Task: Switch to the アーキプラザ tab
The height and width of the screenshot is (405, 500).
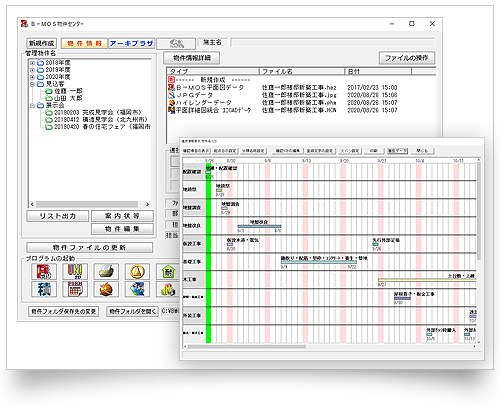Action: 131,43
